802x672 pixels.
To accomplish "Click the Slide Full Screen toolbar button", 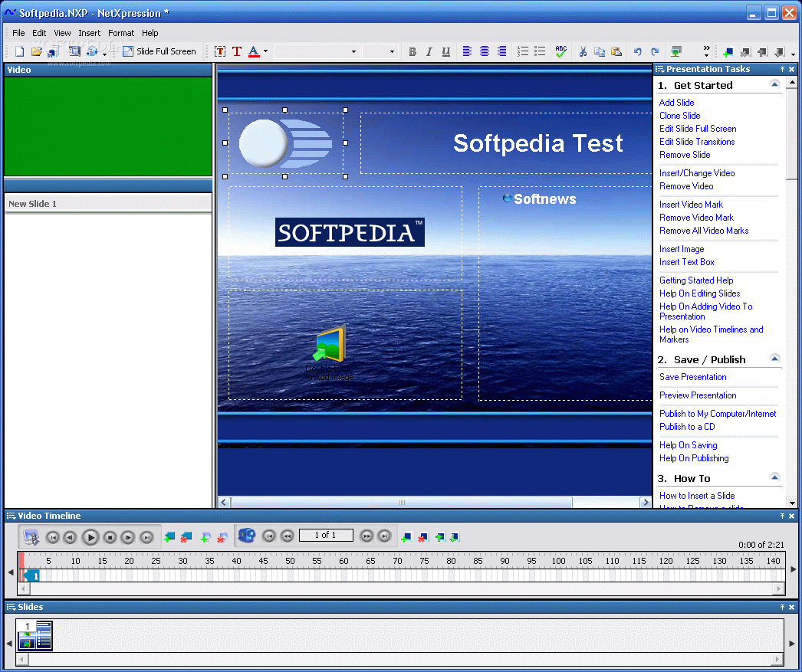I will point(159,51).
